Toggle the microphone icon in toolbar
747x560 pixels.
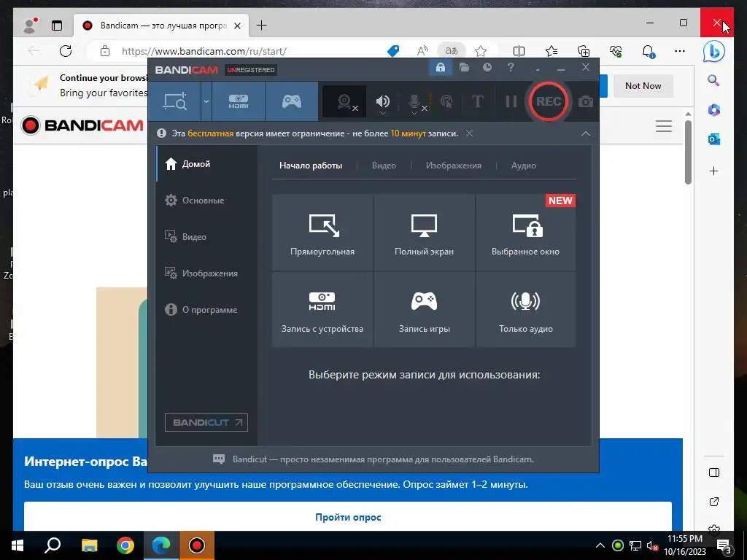(414, 101)
